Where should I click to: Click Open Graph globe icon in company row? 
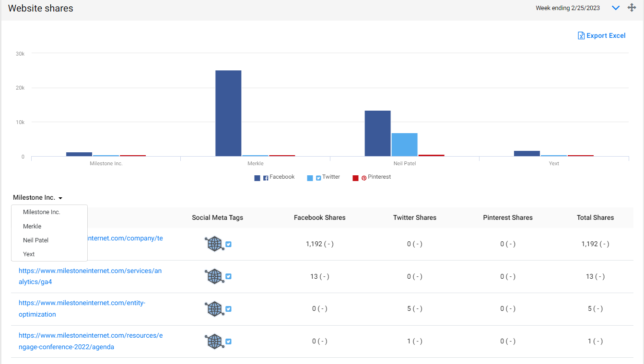click(214, 244)
